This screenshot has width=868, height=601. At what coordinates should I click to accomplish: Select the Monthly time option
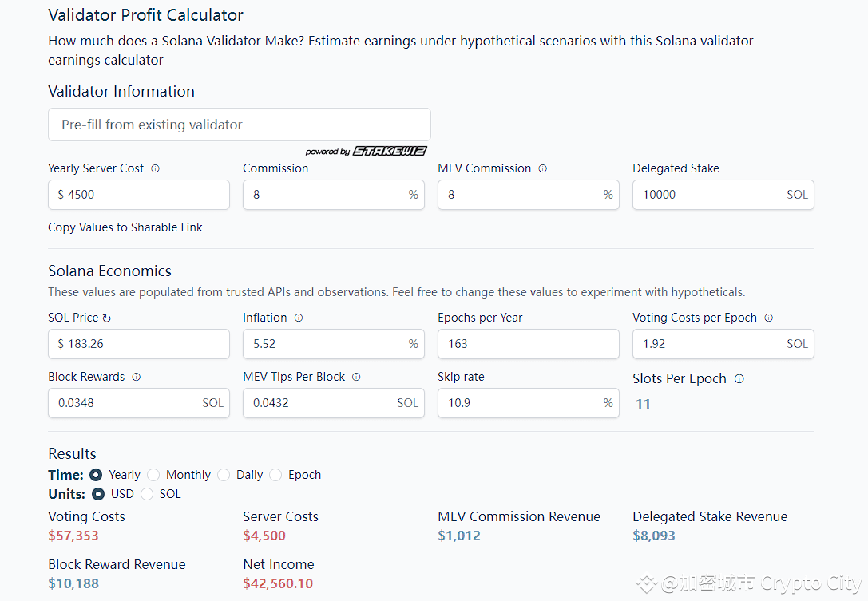pyautogui.click(x=154, y=475)
